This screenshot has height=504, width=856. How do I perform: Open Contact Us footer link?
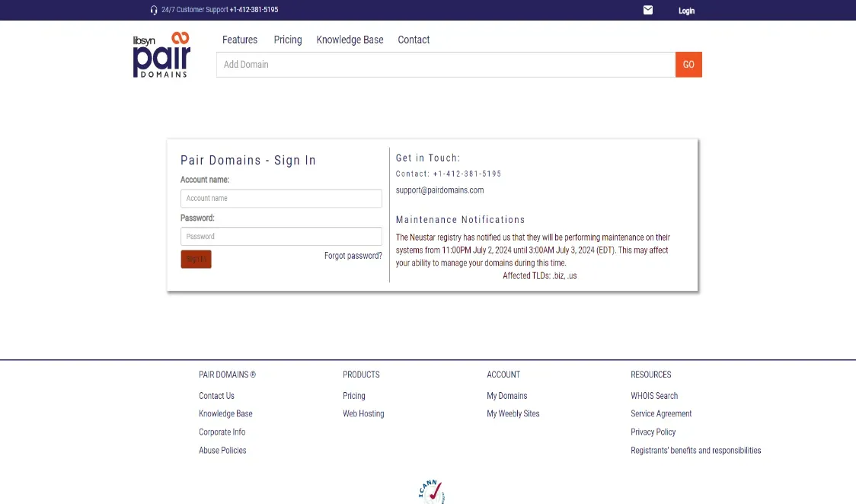click(216, 396)
